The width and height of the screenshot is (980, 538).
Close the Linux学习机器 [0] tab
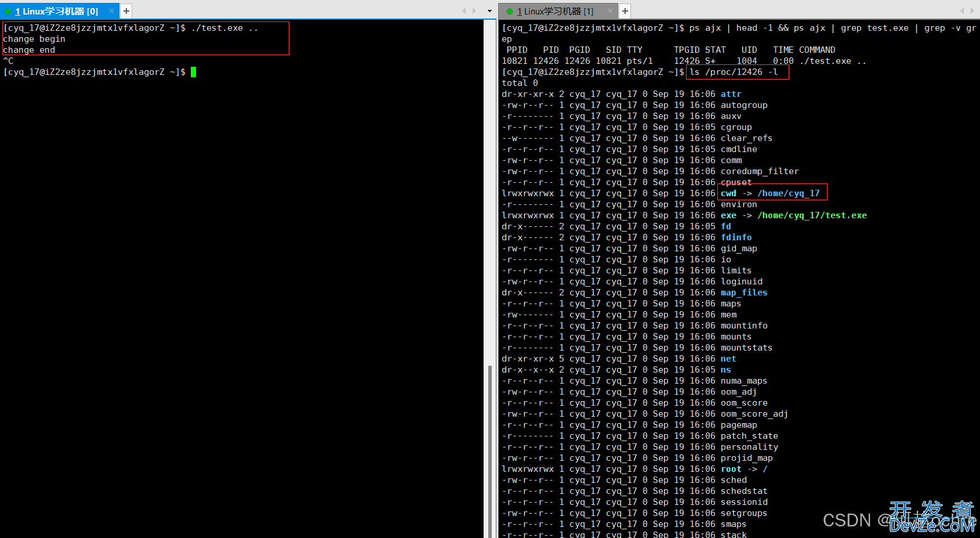click(112, 11)
